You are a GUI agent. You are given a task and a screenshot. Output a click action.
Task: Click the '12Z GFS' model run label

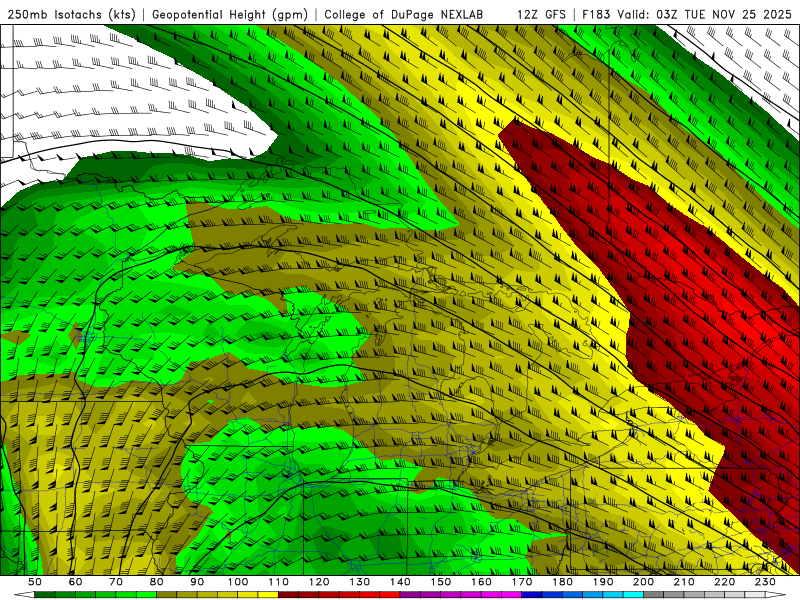[541, 14]
